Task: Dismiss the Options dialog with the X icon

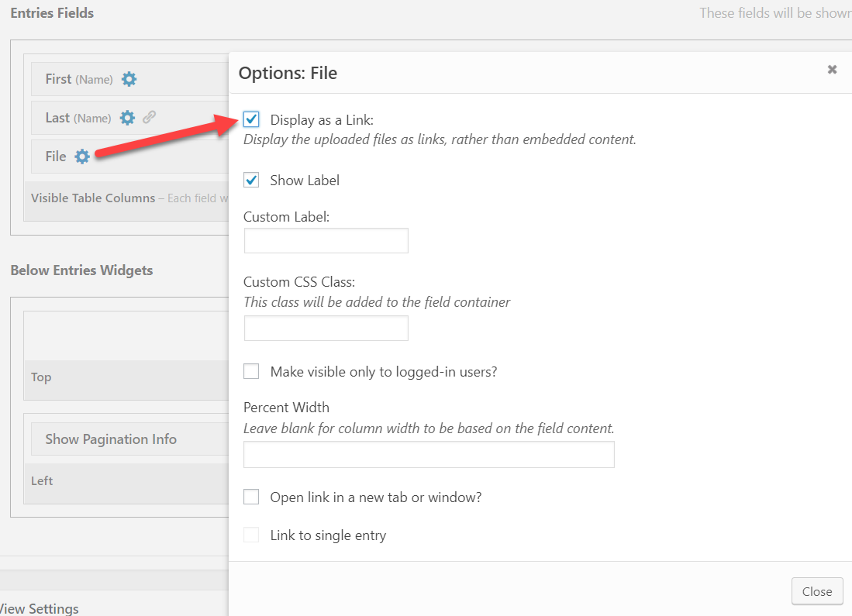Action: point(832,69)
